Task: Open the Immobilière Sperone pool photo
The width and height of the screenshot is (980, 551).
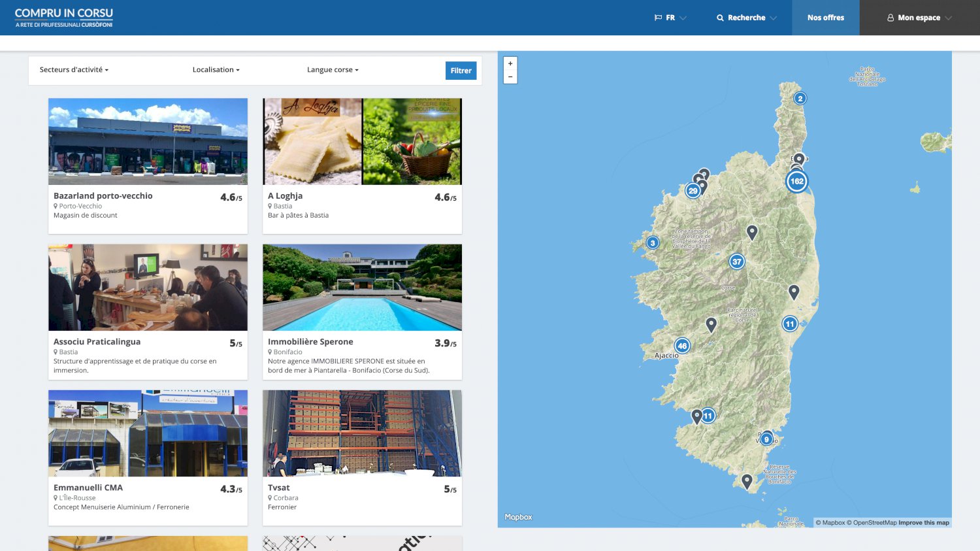Action: (362, 287)
